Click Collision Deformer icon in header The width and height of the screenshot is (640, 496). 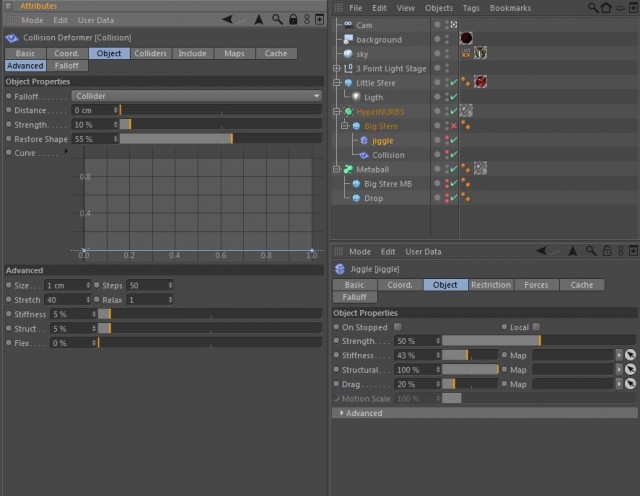[12, 38]
